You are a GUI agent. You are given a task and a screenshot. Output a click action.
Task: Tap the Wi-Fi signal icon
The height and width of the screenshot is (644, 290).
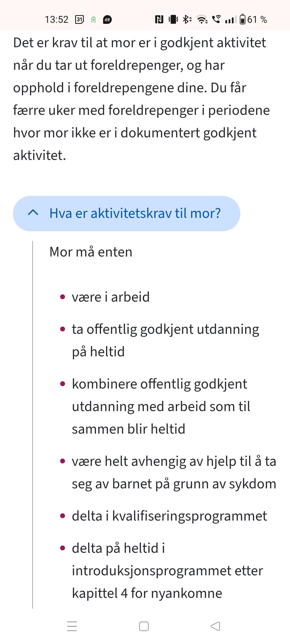point(202,20)
